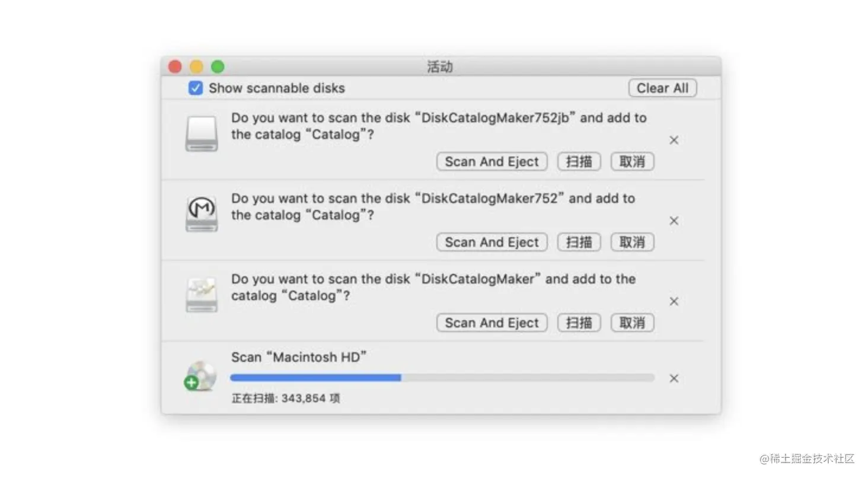Scan And Eject the DiskCatalogMaker disk
Image resolution: width=868 pixels, height=478 pixels.
tap(492, 323)
